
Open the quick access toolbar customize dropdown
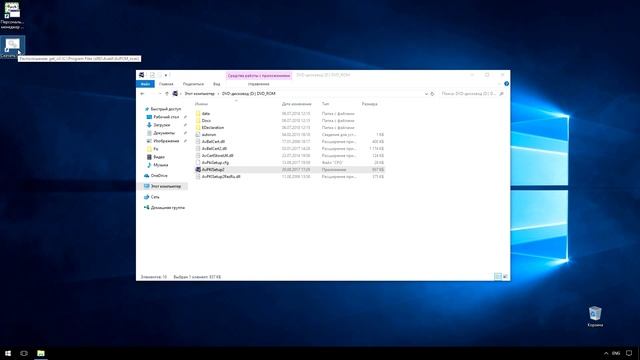pos(166,75)
